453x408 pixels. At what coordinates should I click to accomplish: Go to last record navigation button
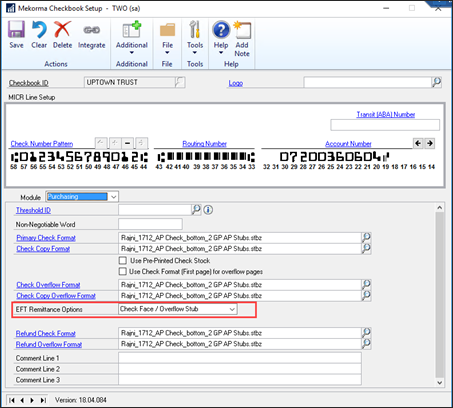pyautogui.click(x=43, y=400)
